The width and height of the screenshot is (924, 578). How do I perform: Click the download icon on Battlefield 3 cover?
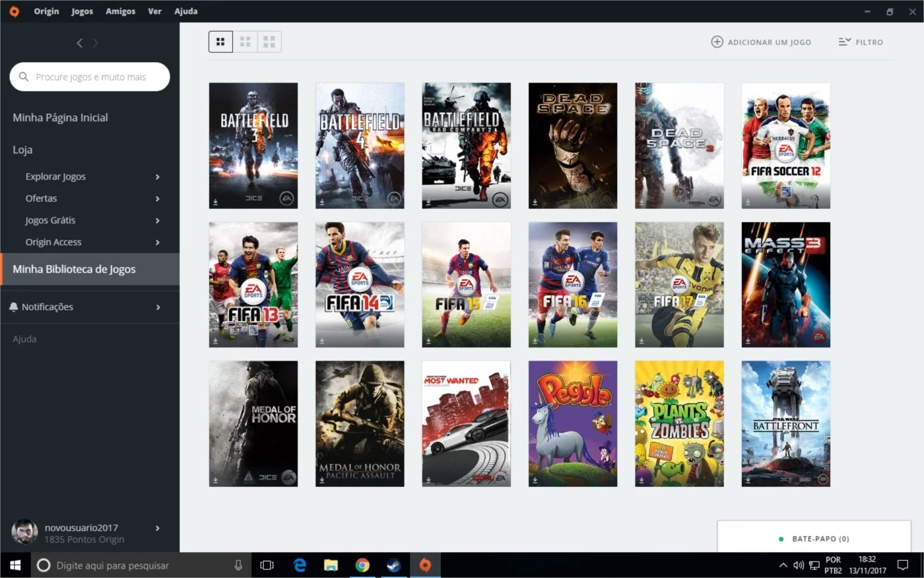click(215, 202)
